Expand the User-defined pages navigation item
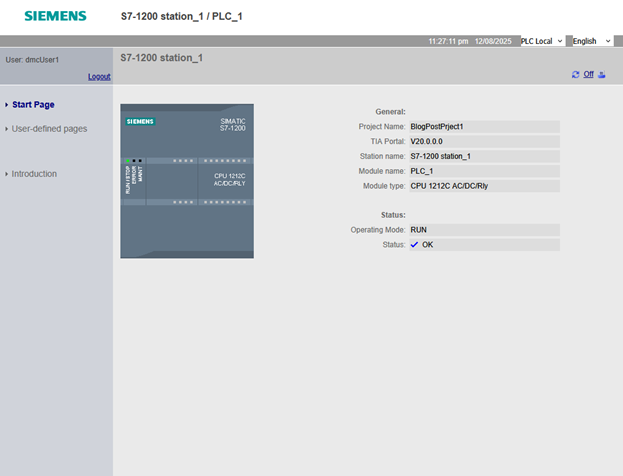 click(49, 129)
